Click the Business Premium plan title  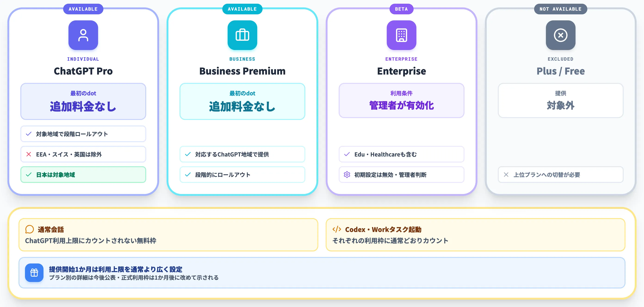point(242,71)
